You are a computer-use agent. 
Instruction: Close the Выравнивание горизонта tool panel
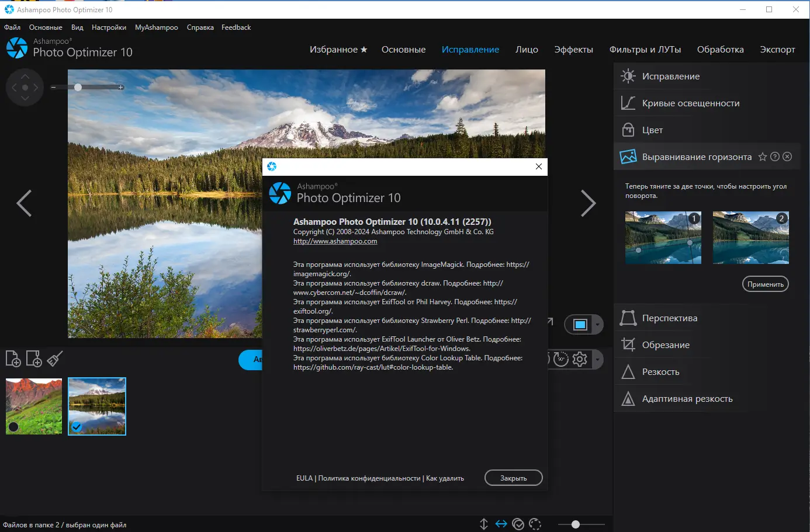pos(787,157)
